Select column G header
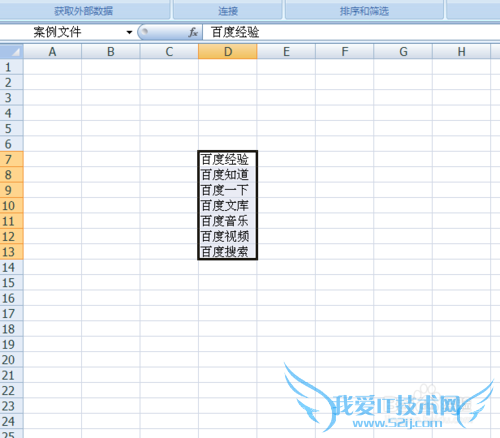This screenshot has height=438, width=500. pos(403,52)
